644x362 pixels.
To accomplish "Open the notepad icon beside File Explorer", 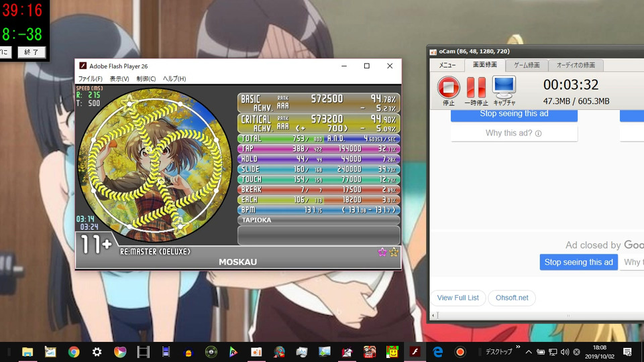I will coord(50,352).
